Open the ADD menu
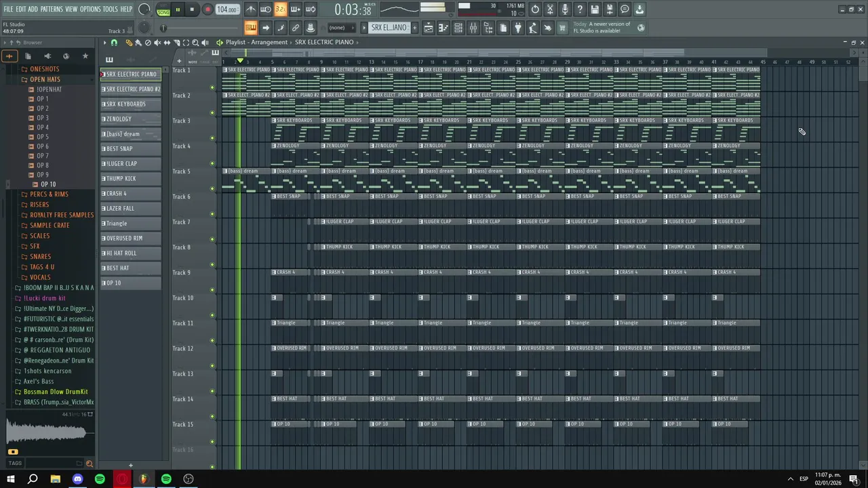Viewport: 868px width, 488px height. 33,9
